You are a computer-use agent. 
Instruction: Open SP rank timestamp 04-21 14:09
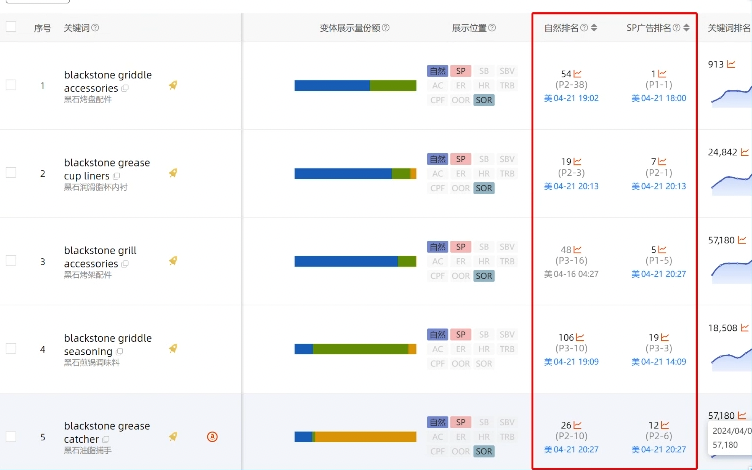tap(659, 362)
